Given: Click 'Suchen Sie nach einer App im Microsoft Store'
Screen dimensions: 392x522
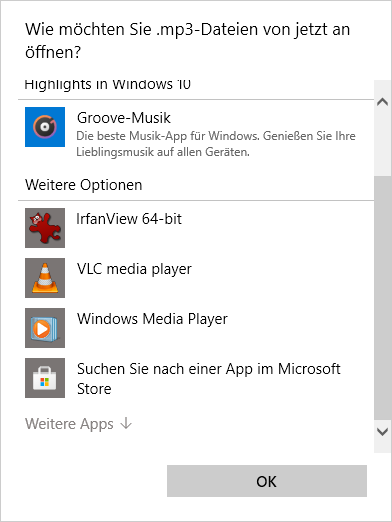Looking at the screenshot, I should click(209, 379).
